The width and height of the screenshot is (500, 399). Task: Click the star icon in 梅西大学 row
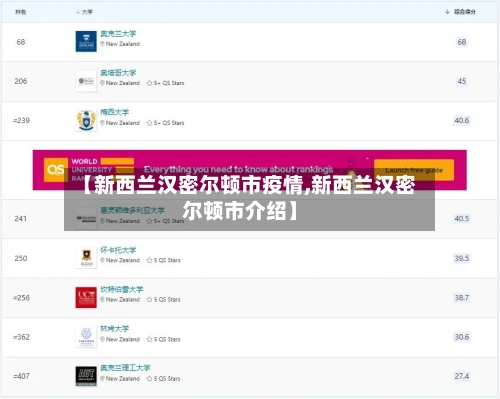pos(149,123)
